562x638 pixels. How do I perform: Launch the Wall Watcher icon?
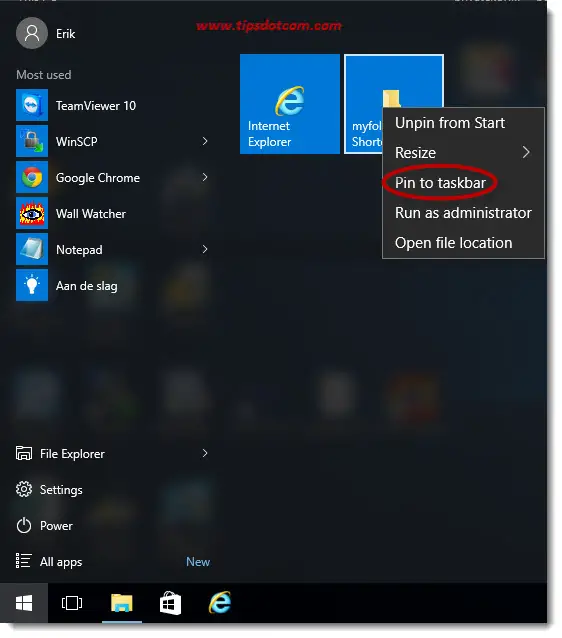point(32,213)
